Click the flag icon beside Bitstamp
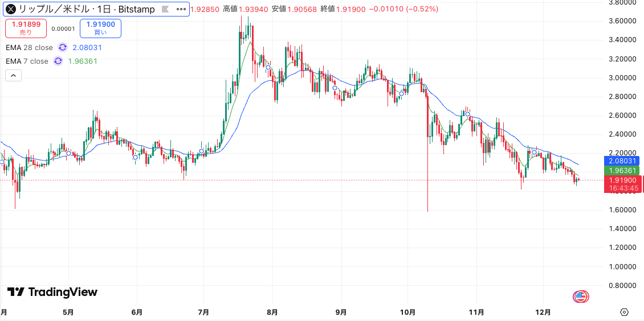644x321 pixels. (x=165, y=9)
